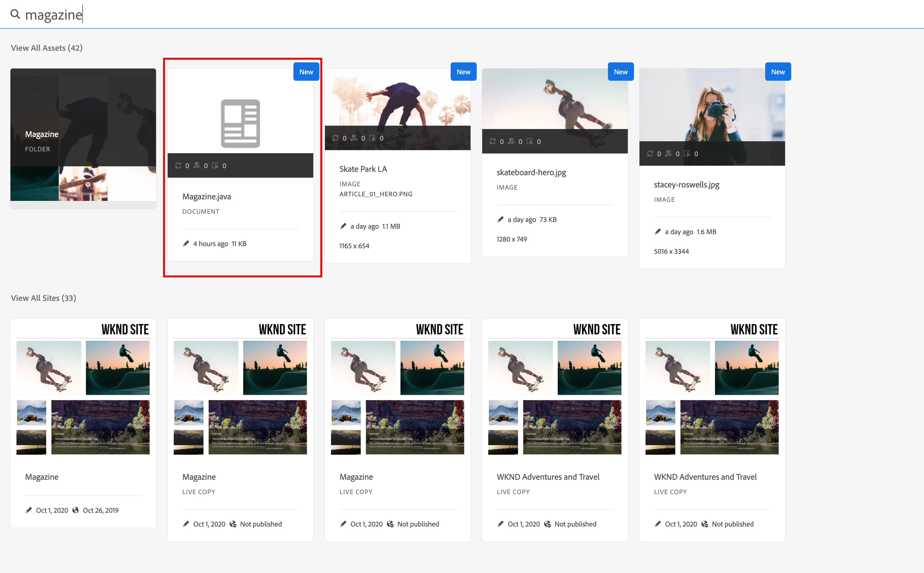
Task: Click the document icon on Magazine.java card
Action: tap(240, 123)
